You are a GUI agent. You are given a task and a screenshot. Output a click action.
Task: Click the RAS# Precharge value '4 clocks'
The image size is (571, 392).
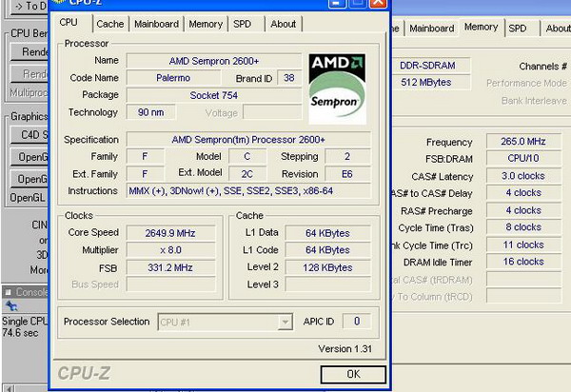523,210
